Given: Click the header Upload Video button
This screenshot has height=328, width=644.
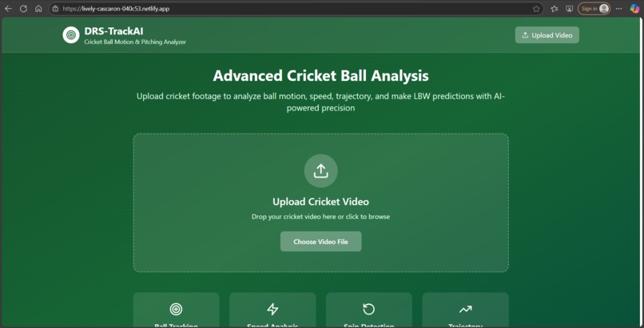Looking at the screenshot, I should click(x=547, y=35).
